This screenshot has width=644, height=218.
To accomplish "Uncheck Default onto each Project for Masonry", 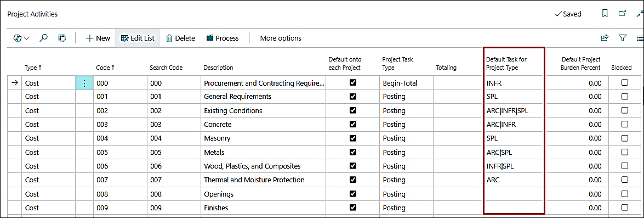I will (x=352, y=138).
